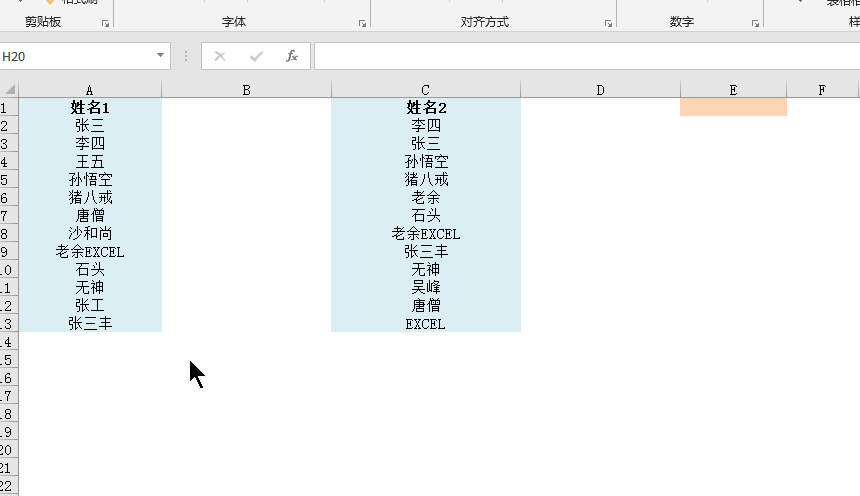This screenshot has height=496, width=860.
Task: Click cell A1 header 姓名1
Action: pyautogui.click(x=90, y=108)
